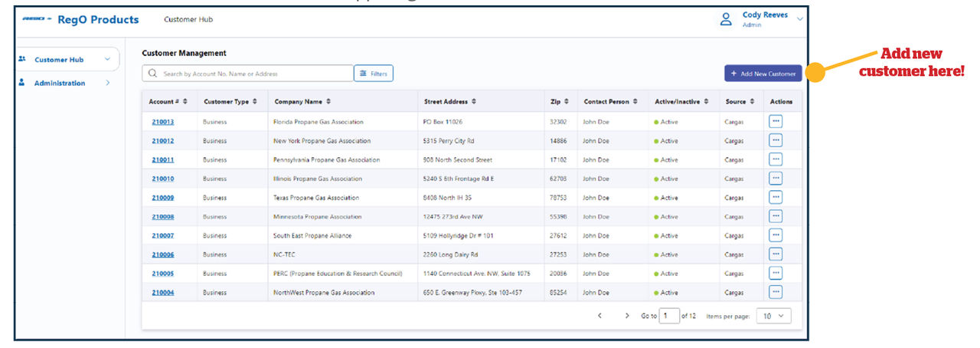Click the Administration person icon in sidebar

[x=22, y=83]
